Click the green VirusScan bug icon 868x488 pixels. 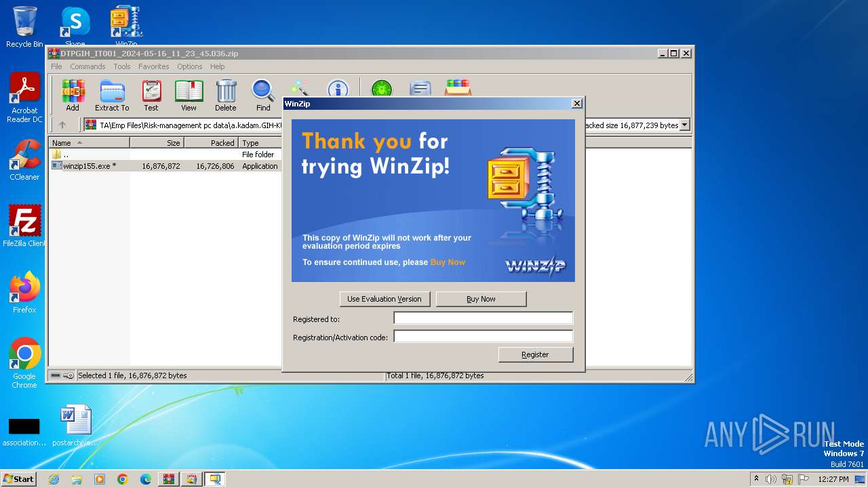382,88
